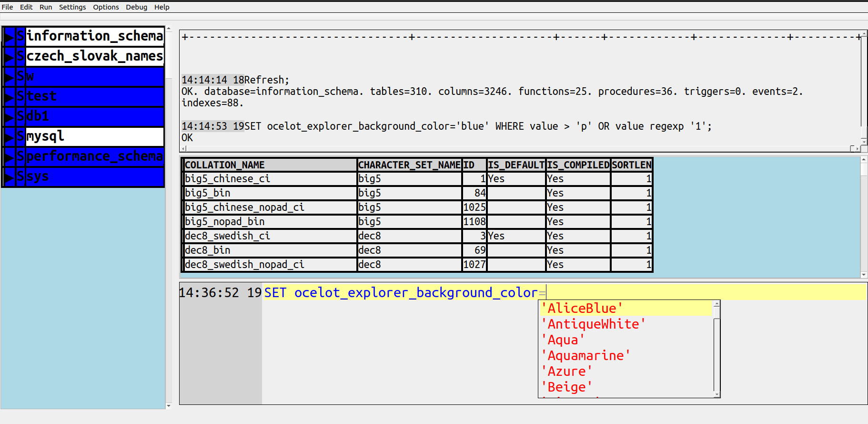This screenshot has width=868, height=424.
Task: Select the db1 schema name
Action: tap(95, 116)
